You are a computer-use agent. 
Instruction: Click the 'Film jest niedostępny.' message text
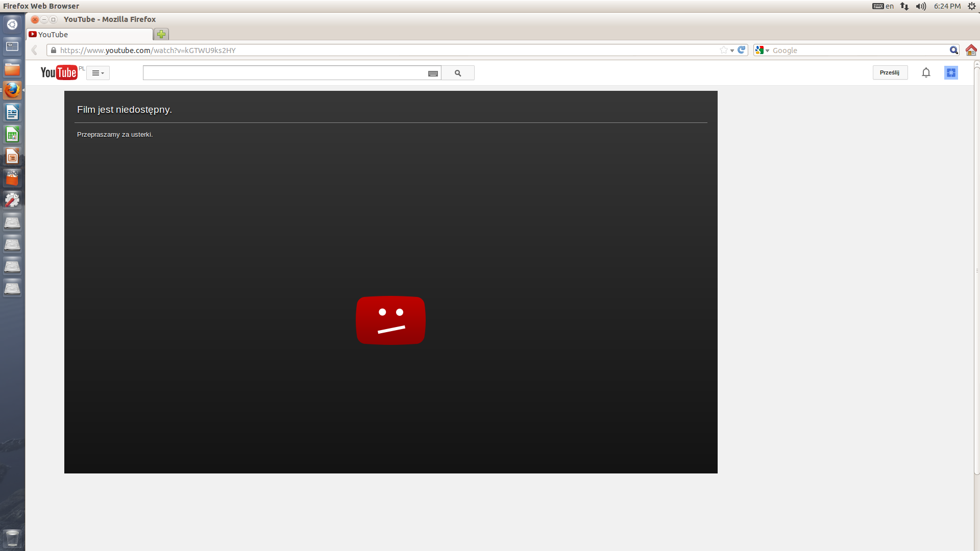125,110
